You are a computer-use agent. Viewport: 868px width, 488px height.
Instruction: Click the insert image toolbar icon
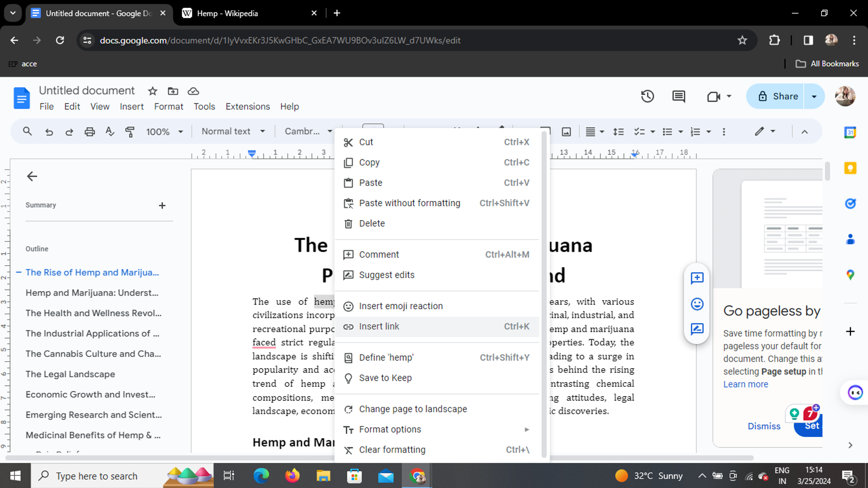(x=566, y=132)
